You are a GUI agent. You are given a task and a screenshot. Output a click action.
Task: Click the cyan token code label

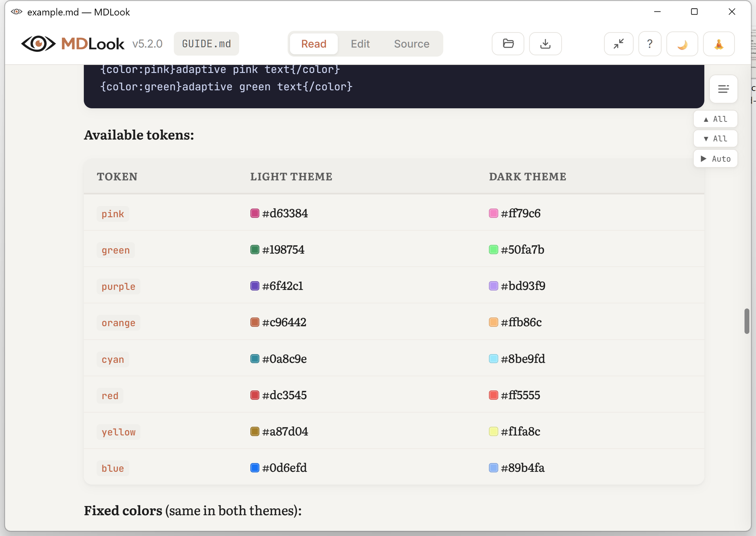coord(113,359)
